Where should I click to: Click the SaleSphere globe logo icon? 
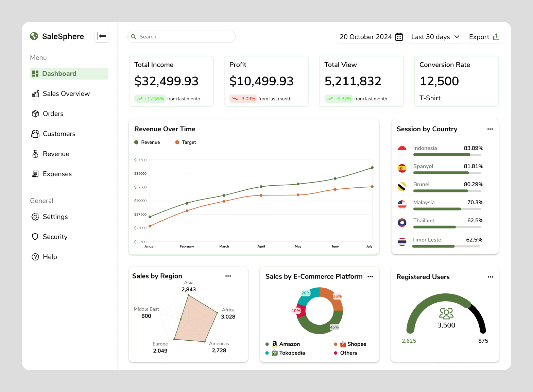click(x=34, y=36)
